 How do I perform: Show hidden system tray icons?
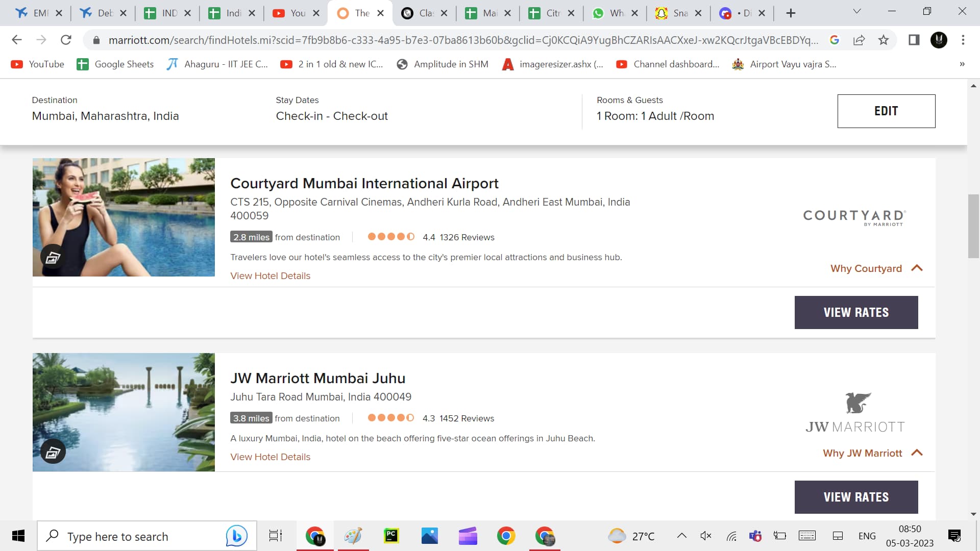pos(681,536)
